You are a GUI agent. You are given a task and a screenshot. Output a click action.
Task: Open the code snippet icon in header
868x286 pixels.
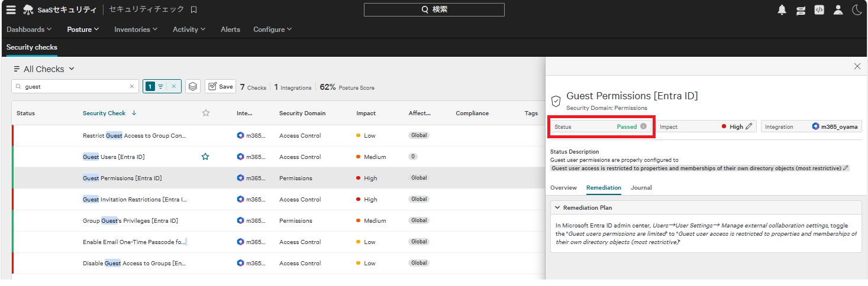[x=819, y=9]
